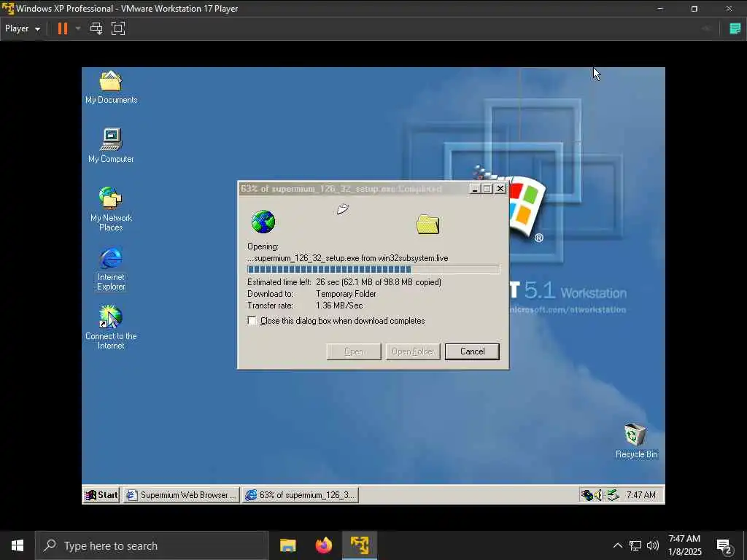
Task: Select the My Network Places icon
Action: [111, 209]
